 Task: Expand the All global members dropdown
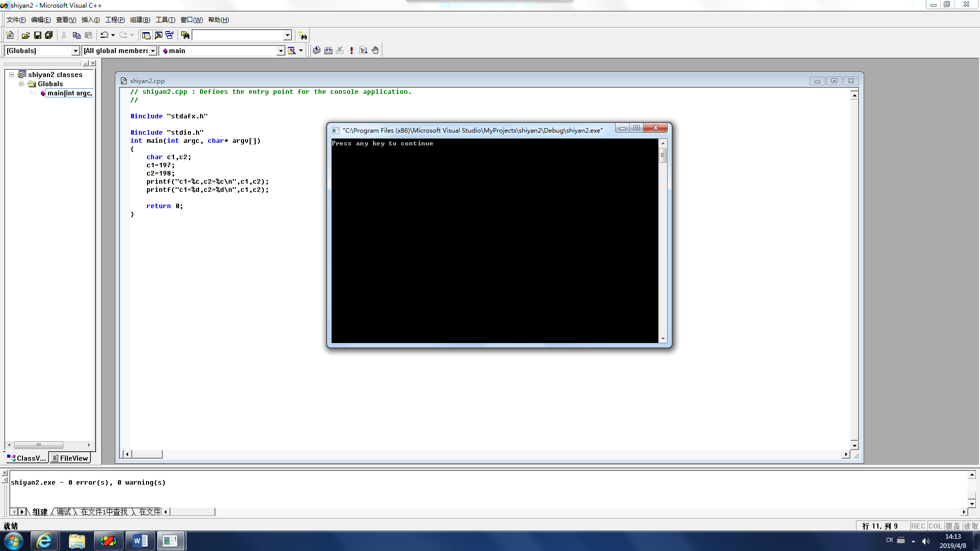tap(152, 51)
